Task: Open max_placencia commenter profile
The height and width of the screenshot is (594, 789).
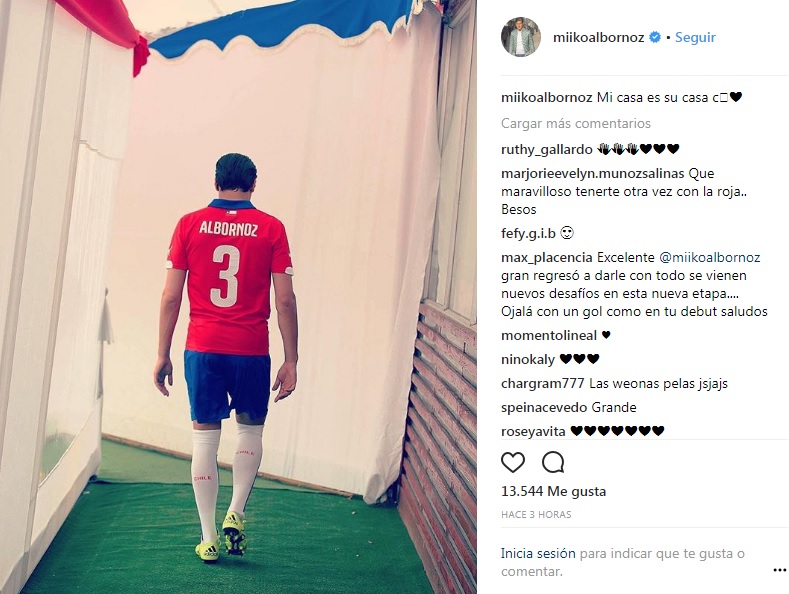Action: [546, 258]
